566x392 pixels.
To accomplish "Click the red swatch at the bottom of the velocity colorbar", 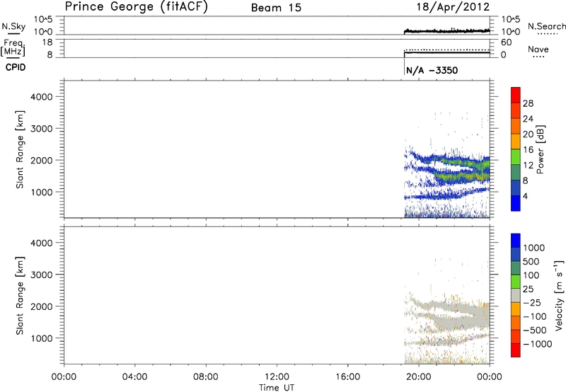I will pos(516,350).
